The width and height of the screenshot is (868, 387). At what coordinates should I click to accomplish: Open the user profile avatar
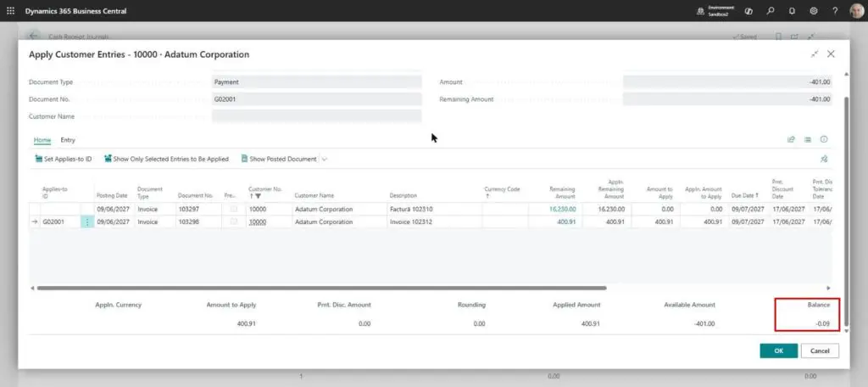pos(856,10)
